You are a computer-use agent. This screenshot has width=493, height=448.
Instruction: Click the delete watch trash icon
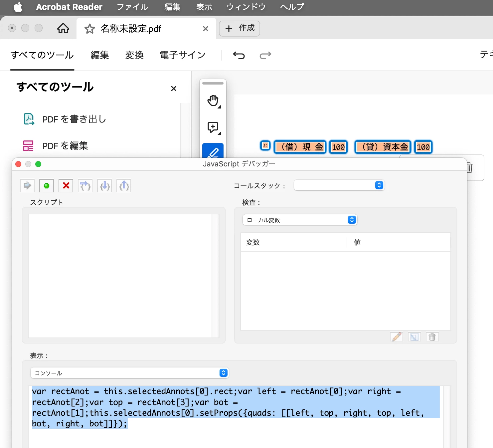coord(432,337)
